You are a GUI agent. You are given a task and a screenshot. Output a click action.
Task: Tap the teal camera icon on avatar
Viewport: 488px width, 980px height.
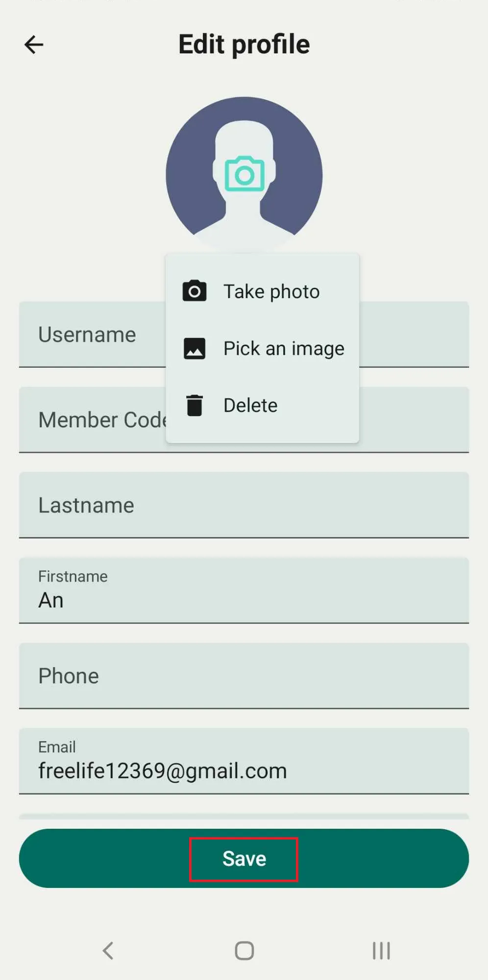(x=244, y=174)
